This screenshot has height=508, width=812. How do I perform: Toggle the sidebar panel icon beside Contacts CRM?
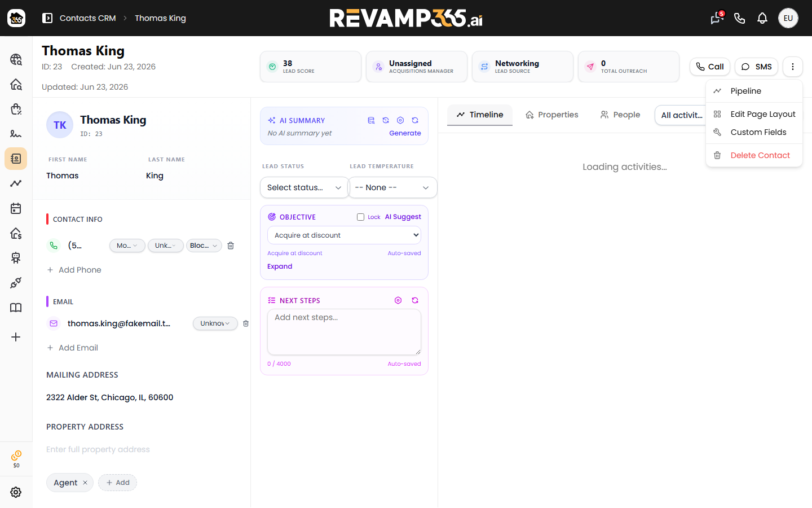(x=47, y=18)
